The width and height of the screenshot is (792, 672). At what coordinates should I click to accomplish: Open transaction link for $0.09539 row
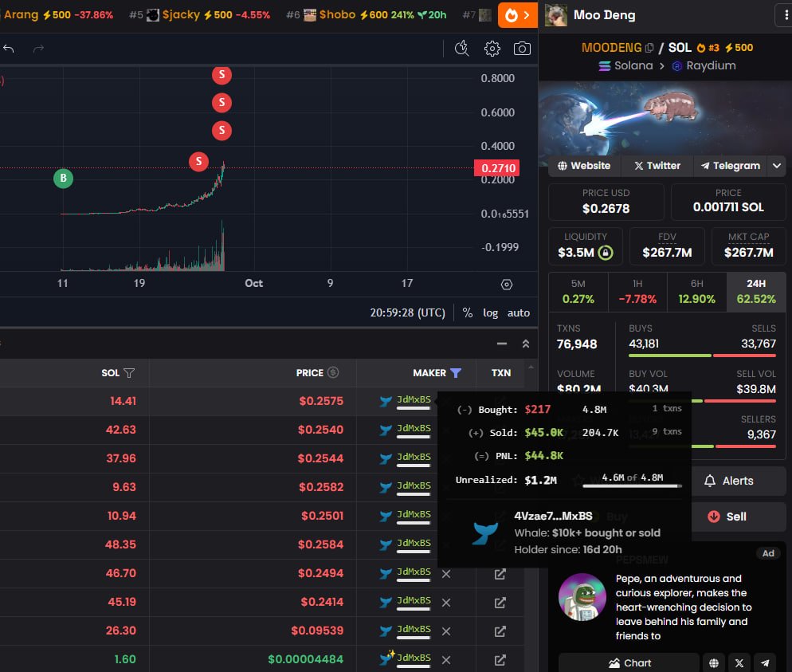coord(500,631)
